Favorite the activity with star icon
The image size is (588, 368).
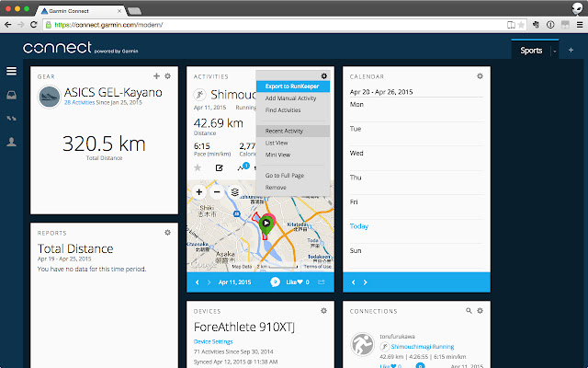(x=198, y=167)
